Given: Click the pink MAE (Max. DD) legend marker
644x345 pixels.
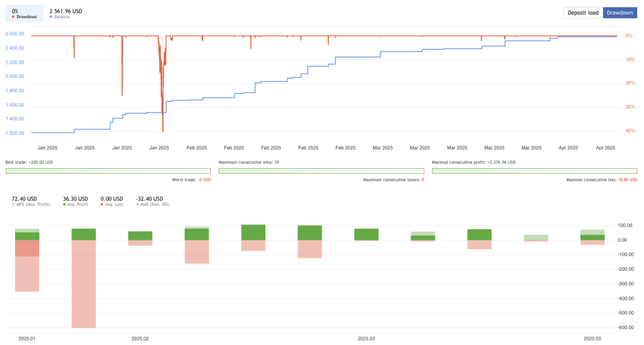Looking at the screenshot, I should coord(138,205).
